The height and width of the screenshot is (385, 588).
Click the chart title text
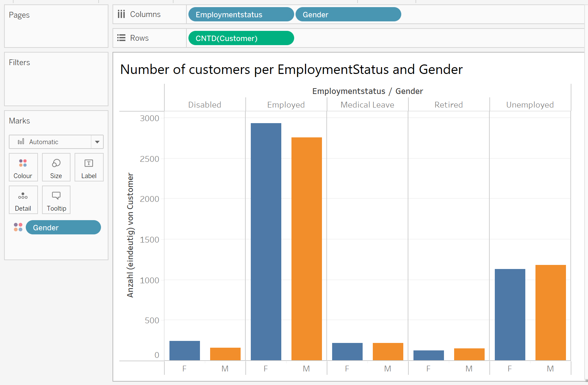point(291,70)
